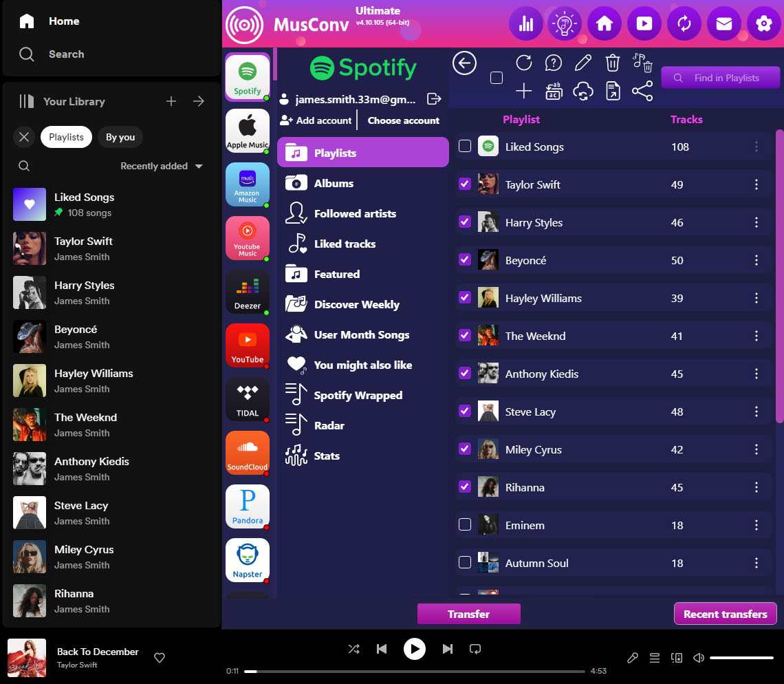Open Followed artists in MusConv menu
Screen dimensions: 784x684
[363, 213]
